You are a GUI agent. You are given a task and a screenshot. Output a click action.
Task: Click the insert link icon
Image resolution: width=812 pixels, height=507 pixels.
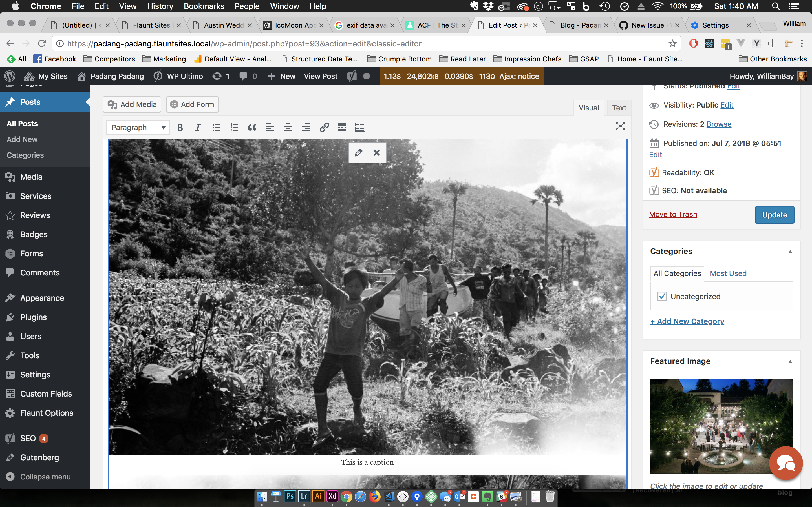[x=324, y=127]
